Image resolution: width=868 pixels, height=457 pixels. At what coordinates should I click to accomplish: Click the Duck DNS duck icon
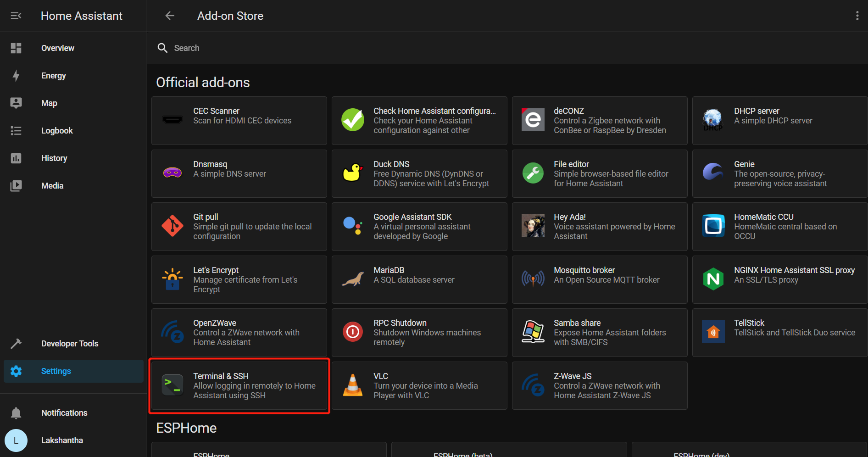353,173
